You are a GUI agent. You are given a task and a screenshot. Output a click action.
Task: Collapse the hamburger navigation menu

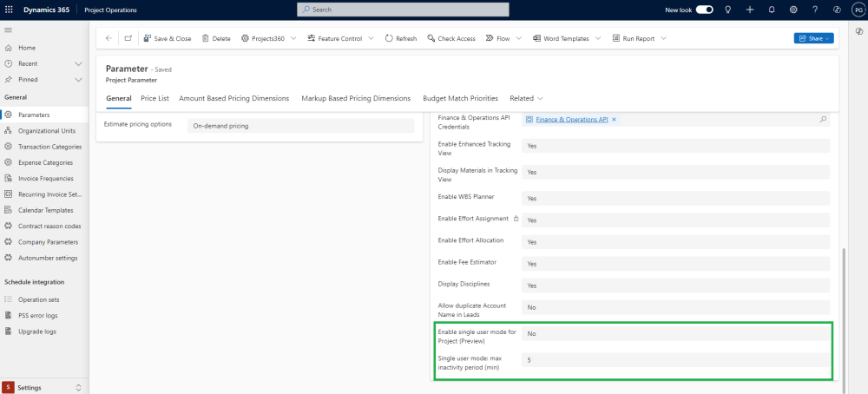[9, 30]
